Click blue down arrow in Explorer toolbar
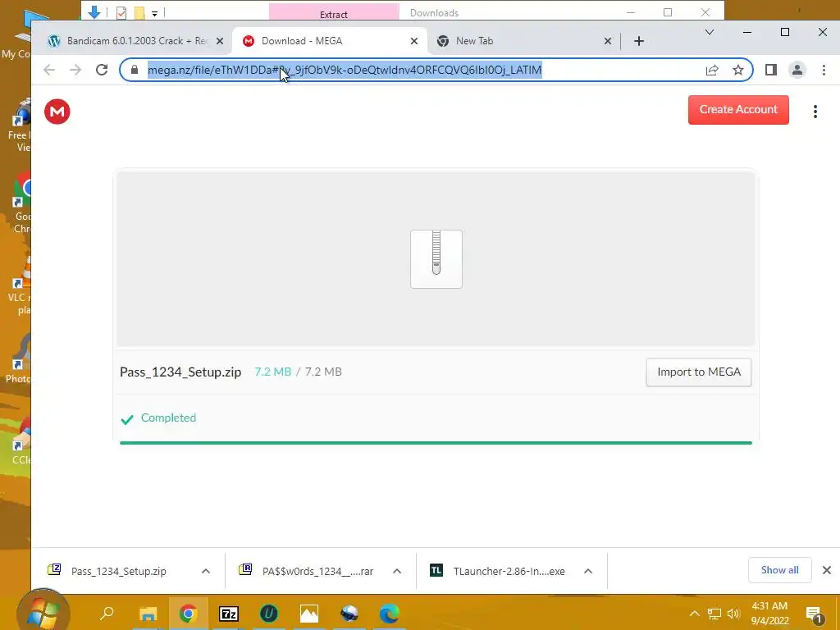Image resolution: width=840 pixels, height=630 pixels. pyautogui.click(x=94, y=12)
